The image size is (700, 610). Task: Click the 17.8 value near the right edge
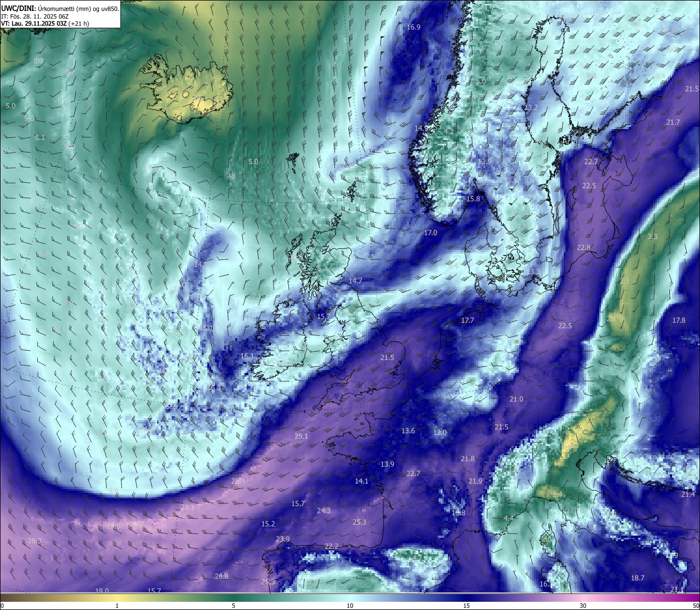click(x=679, y=321)
